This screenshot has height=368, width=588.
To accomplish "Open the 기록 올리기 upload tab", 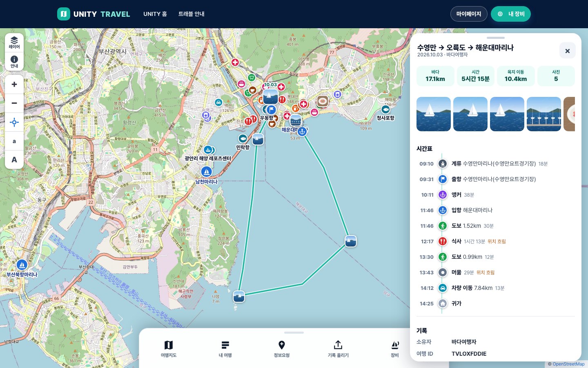I will click(338, 349).
